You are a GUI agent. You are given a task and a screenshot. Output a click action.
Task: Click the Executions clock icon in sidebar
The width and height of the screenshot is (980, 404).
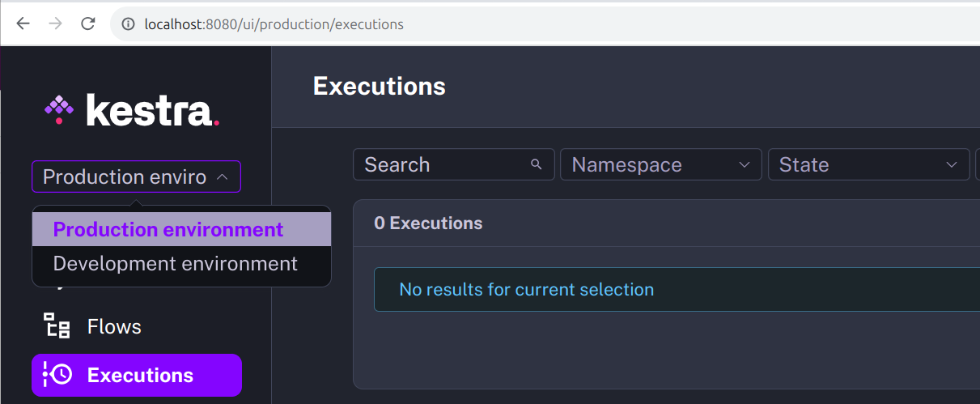tap(57, 375)
